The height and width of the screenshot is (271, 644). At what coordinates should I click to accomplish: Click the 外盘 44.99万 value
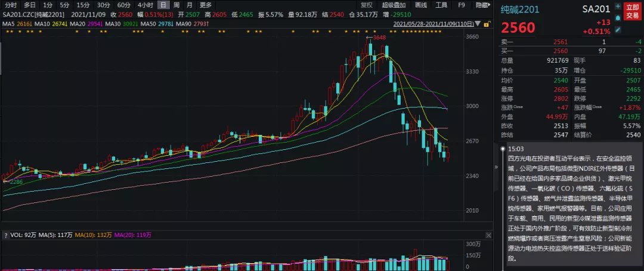tap(556, 116)
